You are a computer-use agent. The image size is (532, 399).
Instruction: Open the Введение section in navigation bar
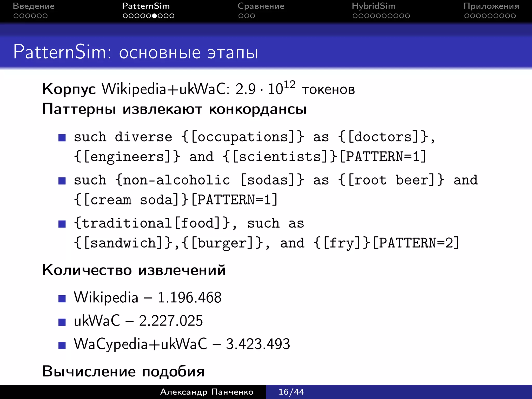coord(34,6)
